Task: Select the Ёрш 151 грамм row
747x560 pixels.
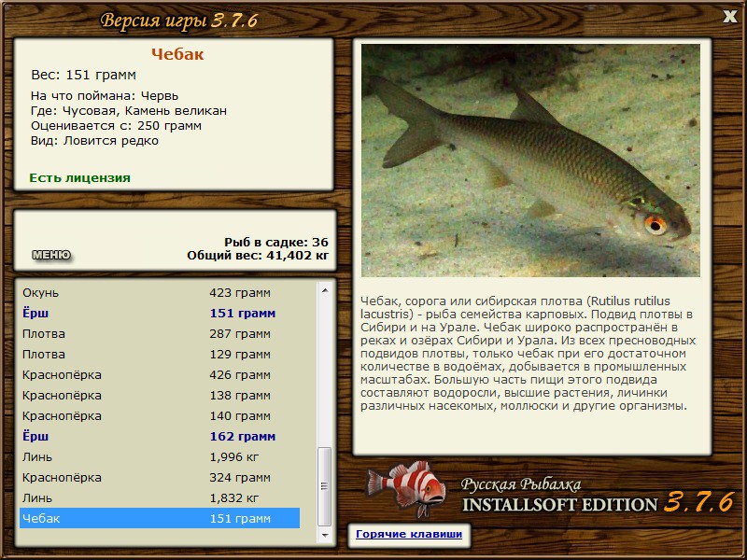Action: coord(160,313)
